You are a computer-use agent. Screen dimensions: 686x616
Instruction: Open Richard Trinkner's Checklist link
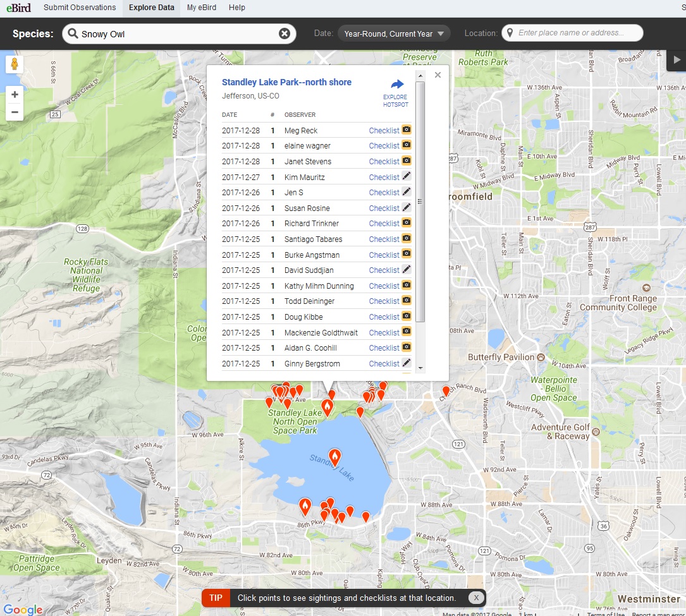click(x=384, y=224)
